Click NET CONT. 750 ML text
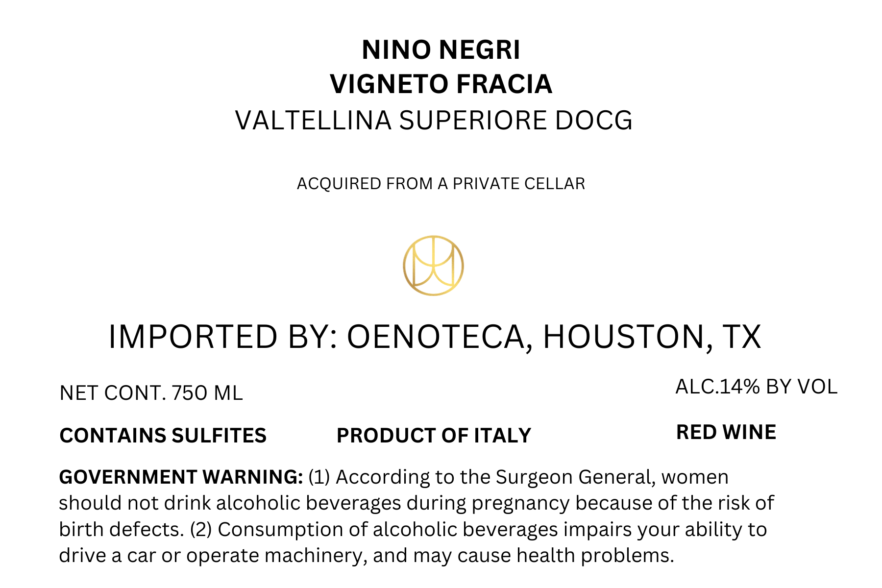 [x=151, y=393]
